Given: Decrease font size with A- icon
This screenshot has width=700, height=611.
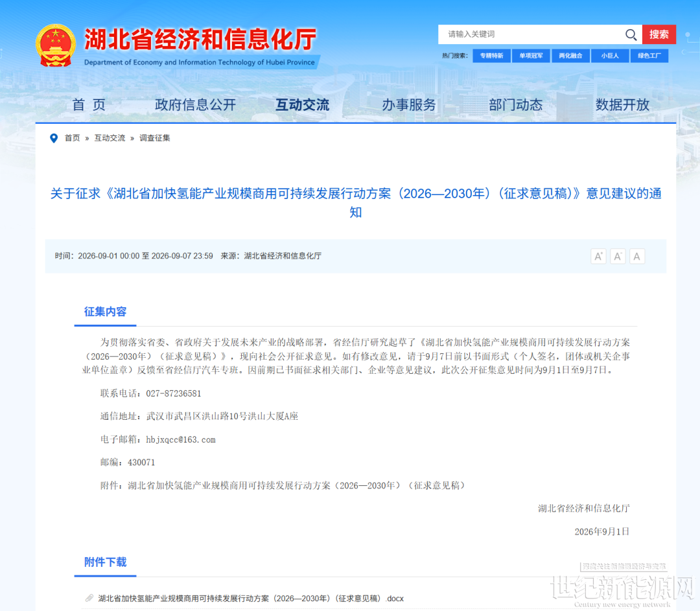Looking at the screenshot, I should (618, 256).
